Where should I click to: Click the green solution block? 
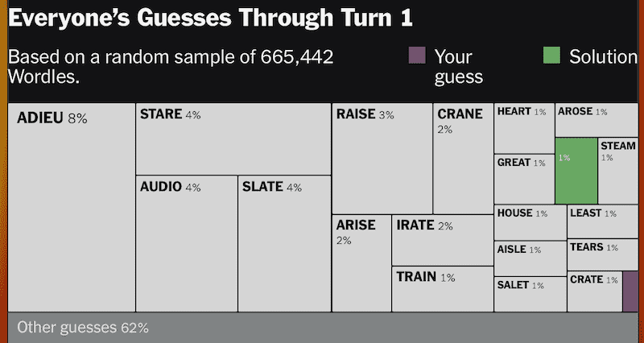point(576,171)
